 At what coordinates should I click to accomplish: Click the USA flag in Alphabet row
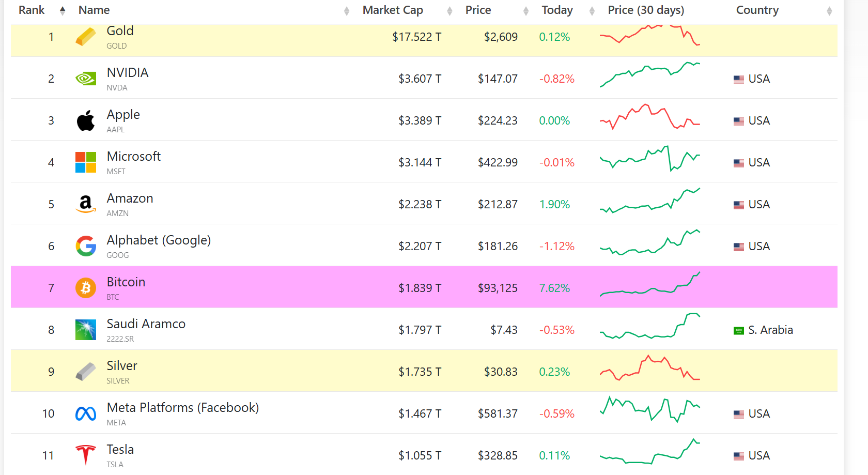739,247
